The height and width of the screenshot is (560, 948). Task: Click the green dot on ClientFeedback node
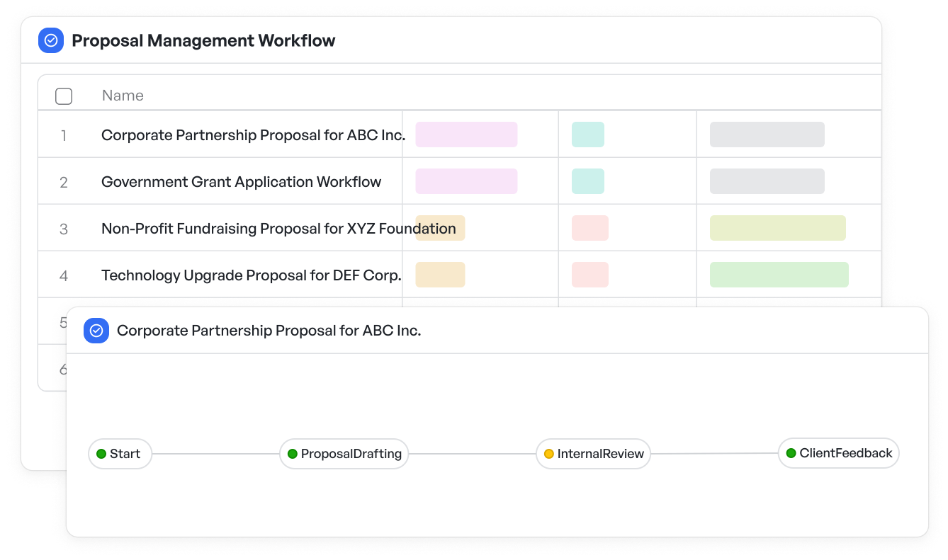click(791, 453)
